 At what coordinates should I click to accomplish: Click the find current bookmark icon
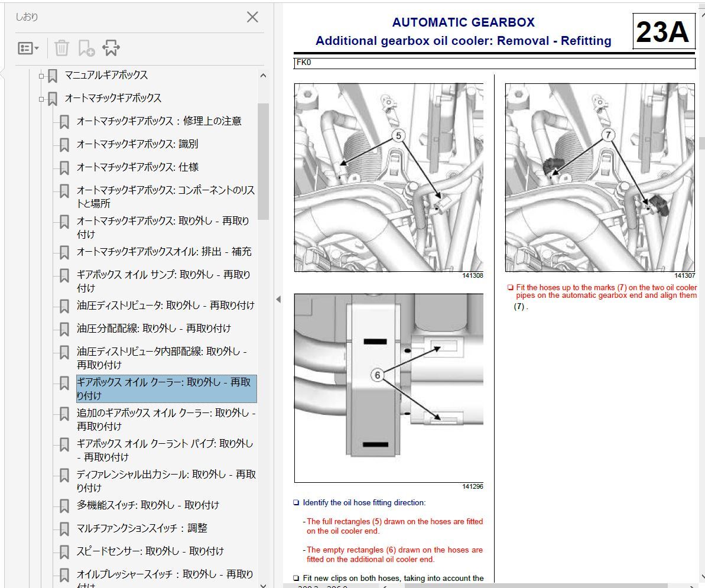point(111,48)
